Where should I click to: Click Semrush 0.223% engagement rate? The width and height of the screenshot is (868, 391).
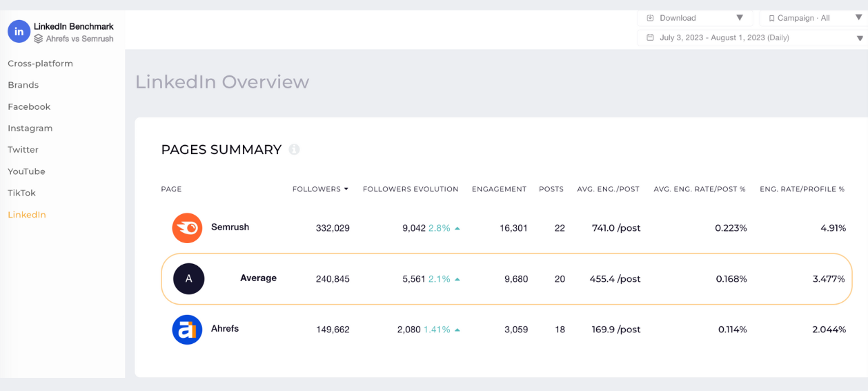(x=731, y=228)
